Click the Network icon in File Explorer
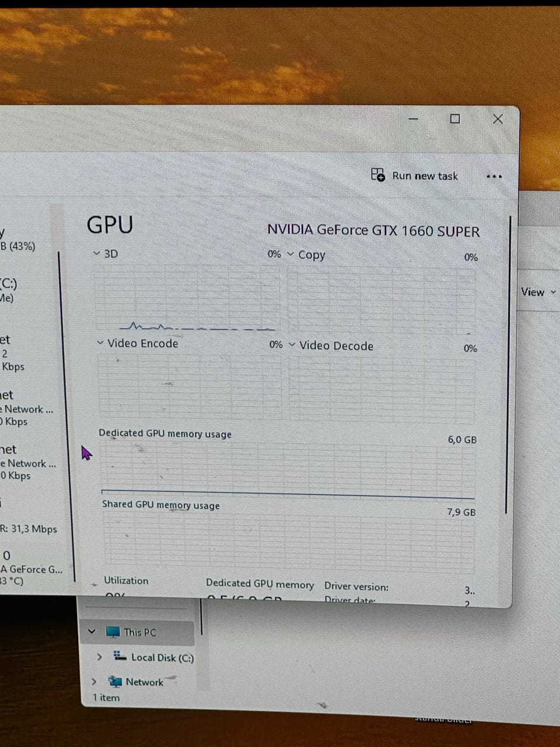Image resolution: width=560 pixels, height=747 pixels. point(115,681)
